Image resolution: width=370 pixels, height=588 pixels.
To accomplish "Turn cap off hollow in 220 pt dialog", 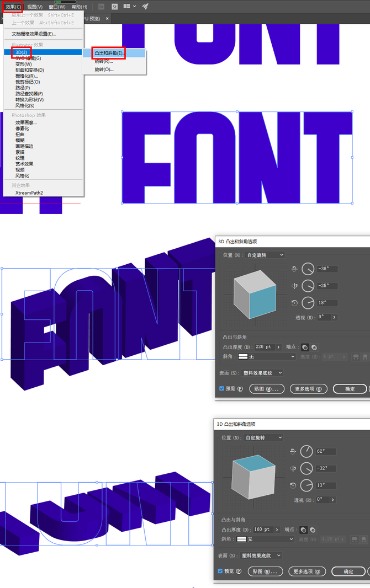I will coord(314,348).
